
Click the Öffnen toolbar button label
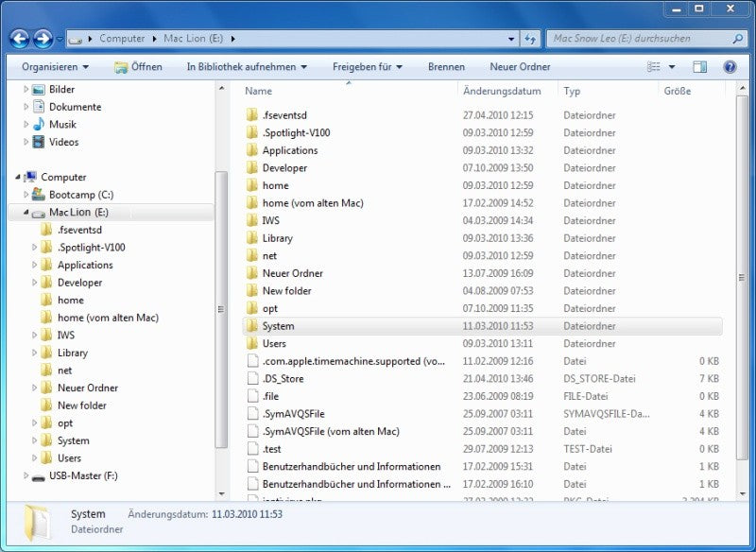click(x=146, y=67)
